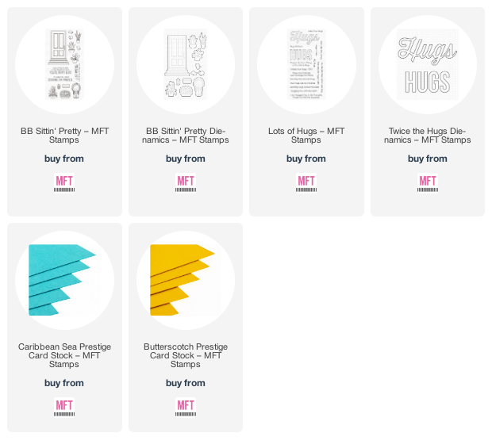Viewport: 492px width, 448px height.
Task: Open 'BB Sittin' Pretty – MFT Stamps' title link
Action: [x=64, y=135]
